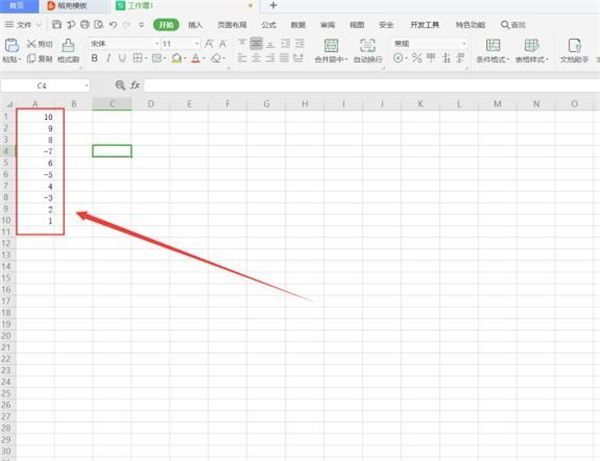The width and height of the screenshot is (600, 461).
Task: Click the Wrap Text (自动换行) icon
Action: coord(368,45)
